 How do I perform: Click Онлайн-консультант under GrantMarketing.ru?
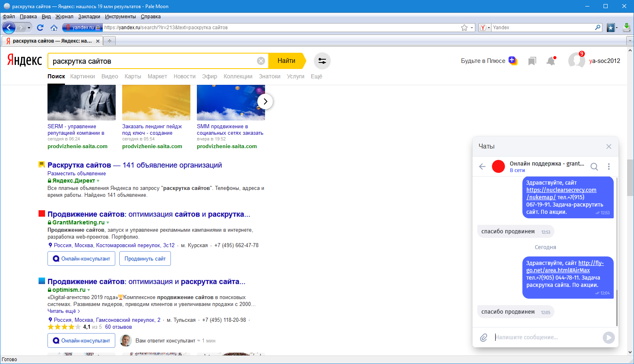pos(82,259)
